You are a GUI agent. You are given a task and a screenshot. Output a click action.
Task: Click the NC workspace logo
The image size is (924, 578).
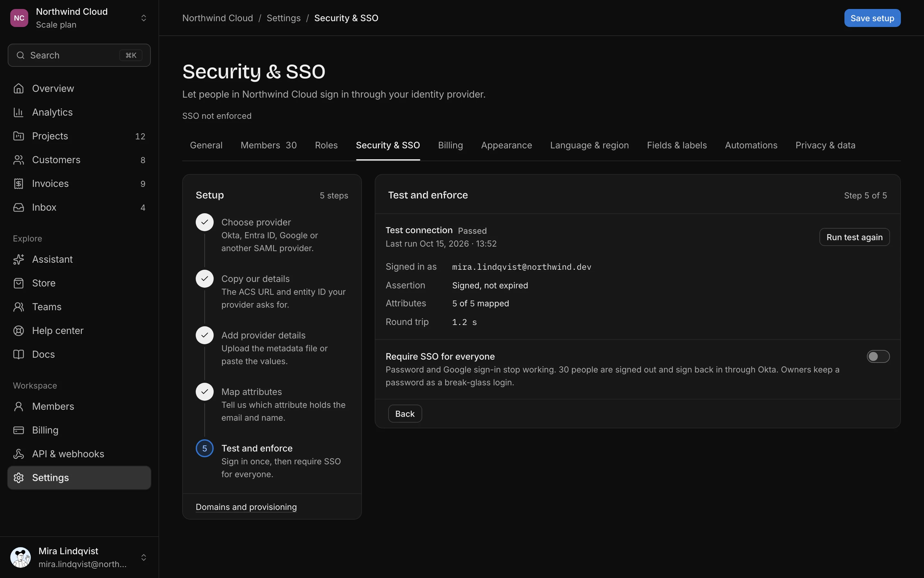pyautogui.click(x=19, y=18)
